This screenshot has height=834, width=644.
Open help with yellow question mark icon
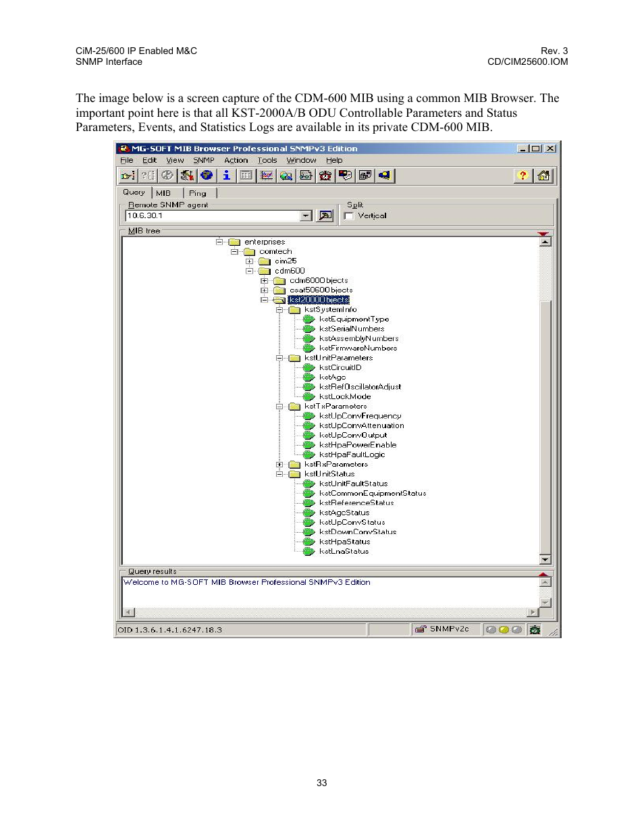click(x=522, y=176)
